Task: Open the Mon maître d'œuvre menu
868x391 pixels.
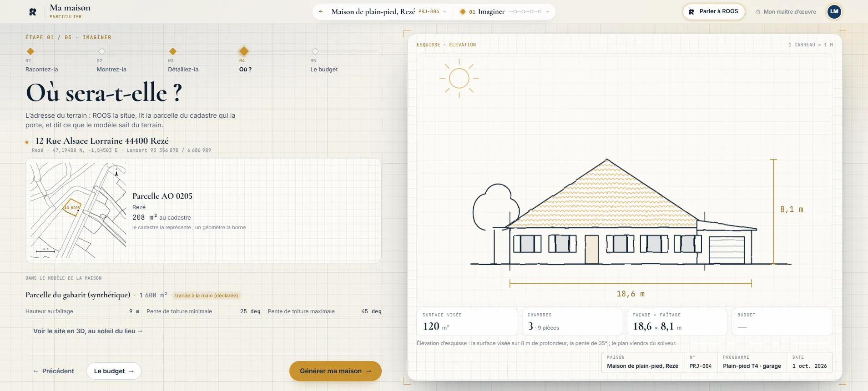Action: [786, 12]
